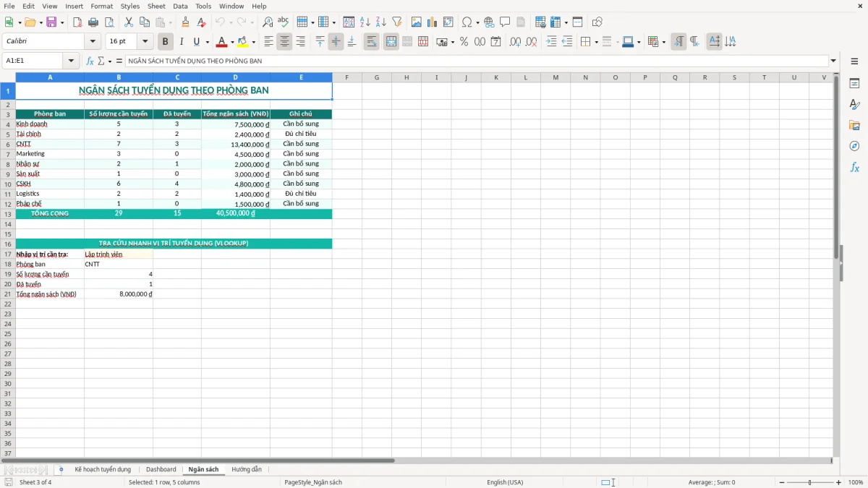Open the Font Name dropdown
The height and width of the screenshot is (488, 868).
93,42
